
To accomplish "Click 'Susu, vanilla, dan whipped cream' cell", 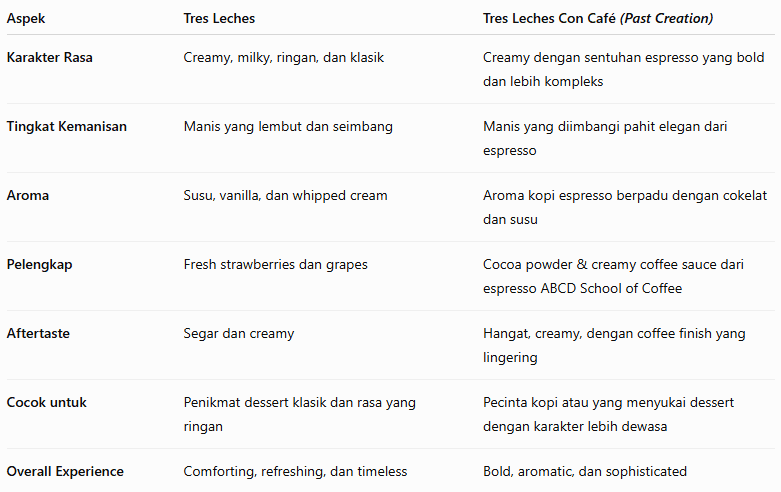I will (x=285, y=195).
